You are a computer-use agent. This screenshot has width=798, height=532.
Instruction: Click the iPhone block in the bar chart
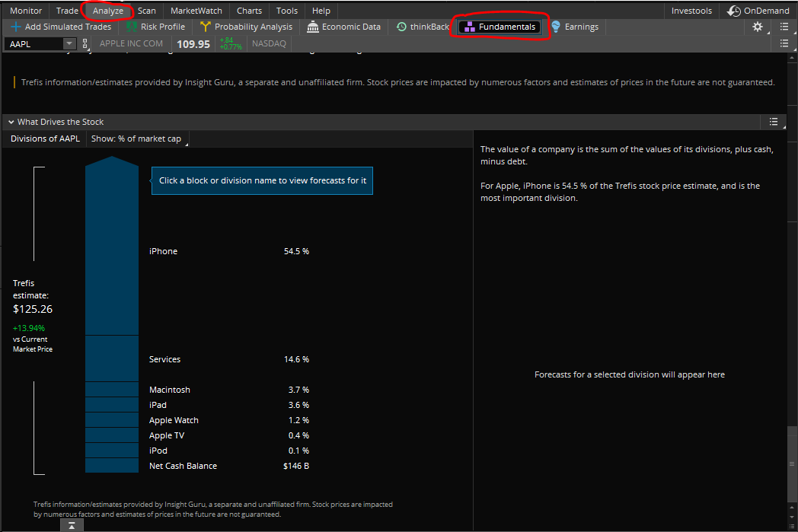click(111, 251)
